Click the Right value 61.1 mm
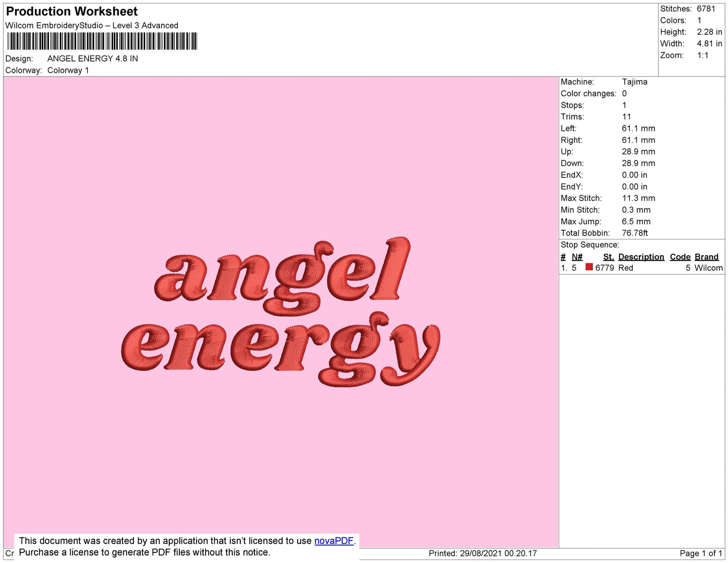This screenshot has height=563, width=728. click(638, 140)
